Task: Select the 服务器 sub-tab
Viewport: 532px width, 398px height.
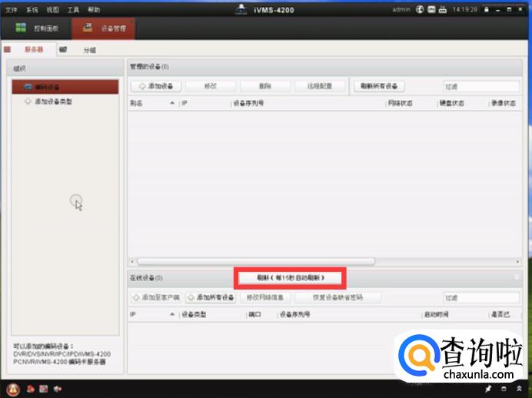Action: pyautogui.click(x=34, y=49)
